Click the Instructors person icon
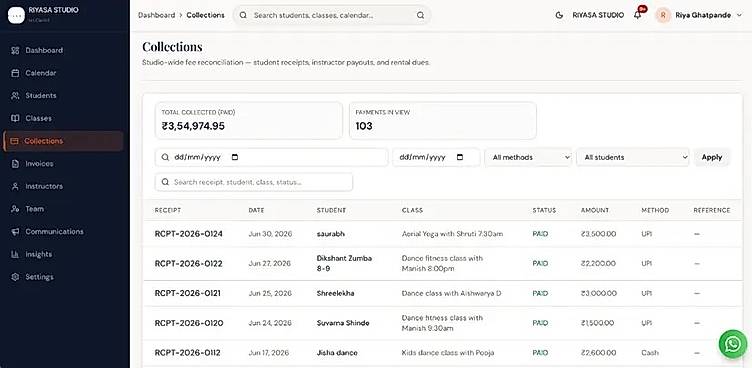Screen dimensions: 752x368 pyautogui.click(x=15, y=186)
